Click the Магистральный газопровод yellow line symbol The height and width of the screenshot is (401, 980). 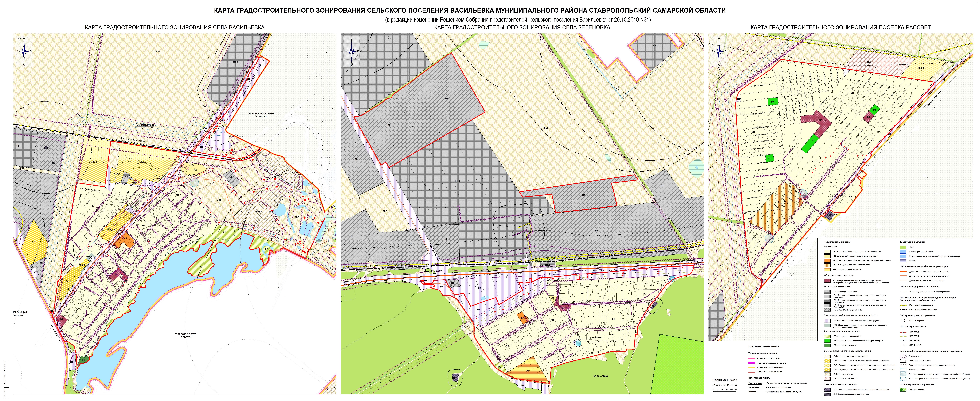tap(903, 305)
